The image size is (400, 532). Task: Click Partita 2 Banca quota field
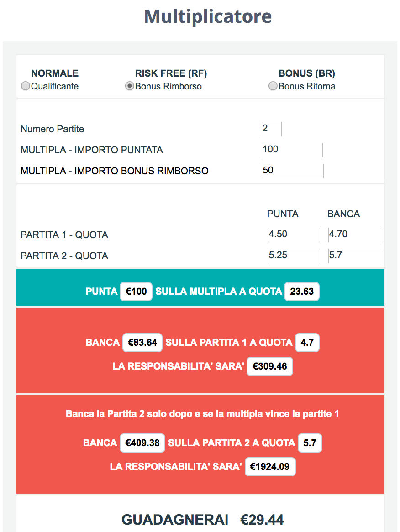pos(354,256)
